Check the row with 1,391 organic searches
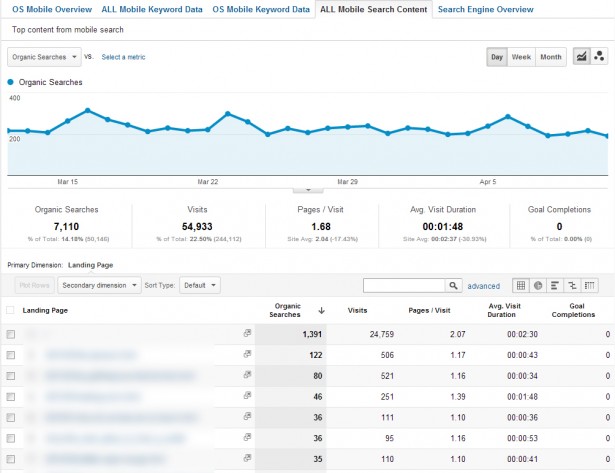Image resolution: width=615 pixels, height=473 pixels. 11,334
